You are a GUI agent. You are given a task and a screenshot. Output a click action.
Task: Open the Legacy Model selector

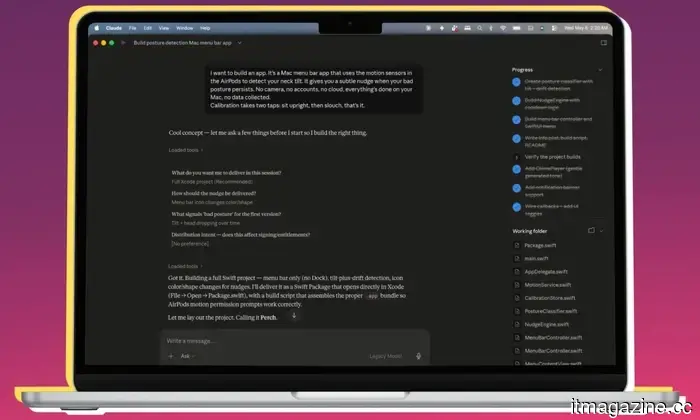point(386,356)
